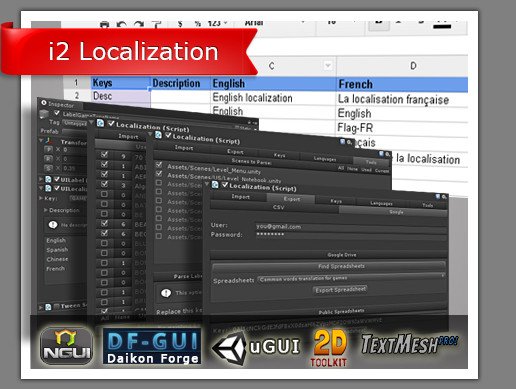Select Spanish in the Inspector language list
This screenshot has height=389, width=516.
57,250
